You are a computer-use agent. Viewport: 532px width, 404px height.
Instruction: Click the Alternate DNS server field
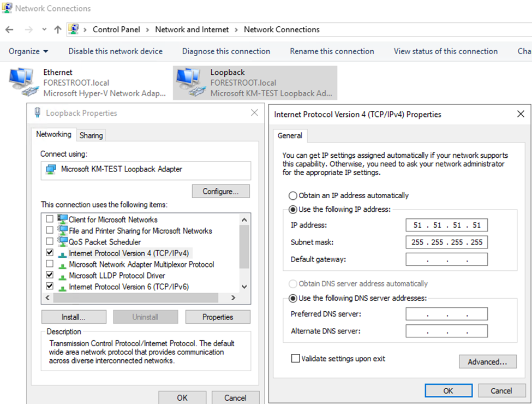446,331
